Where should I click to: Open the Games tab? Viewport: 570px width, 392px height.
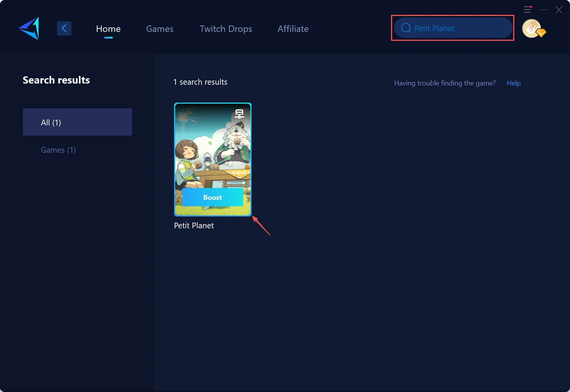[160, 29]
